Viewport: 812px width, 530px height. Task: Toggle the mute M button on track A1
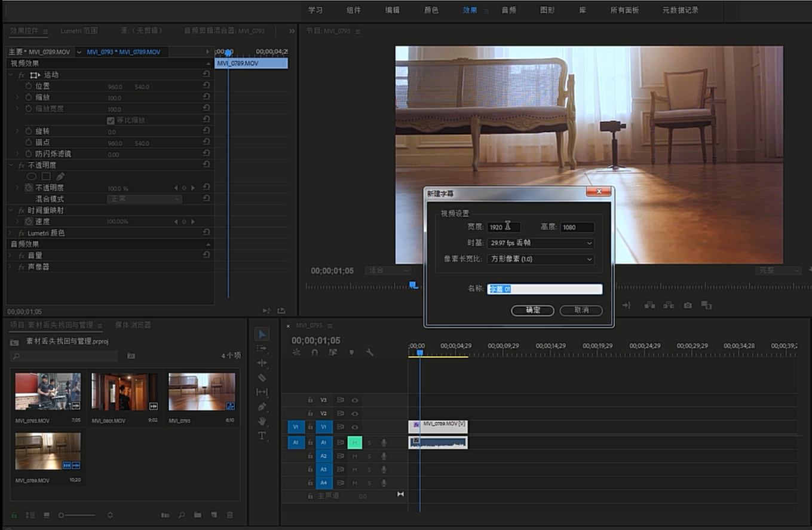(x=355, y=443)
